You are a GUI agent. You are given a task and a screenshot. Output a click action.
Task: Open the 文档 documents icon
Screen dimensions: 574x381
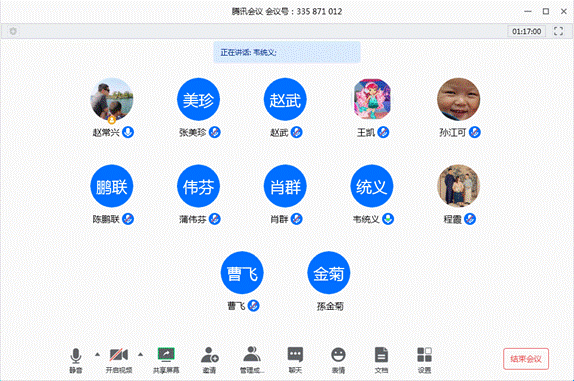(x=381, y=355)
